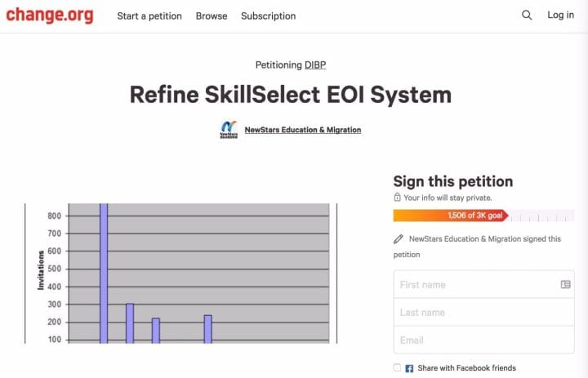The width and height of the screenshot is (588, 378).
Task: Click the padlock privacy icon
Action: [x=397, y=198]
